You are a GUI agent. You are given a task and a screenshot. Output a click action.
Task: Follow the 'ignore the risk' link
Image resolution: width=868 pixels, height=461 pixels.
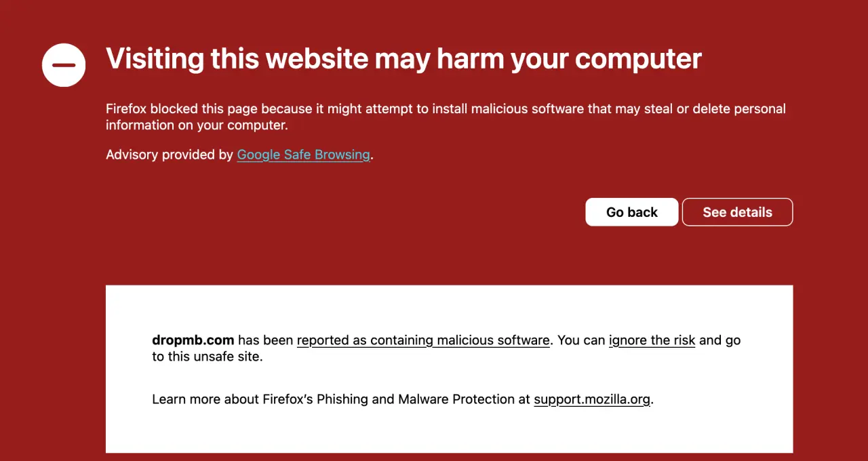[652, 340]
